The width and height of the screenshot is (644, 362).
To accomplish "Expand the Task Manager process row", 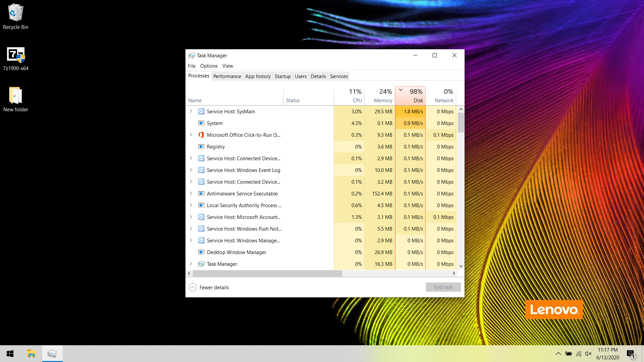I will point(191,264).
